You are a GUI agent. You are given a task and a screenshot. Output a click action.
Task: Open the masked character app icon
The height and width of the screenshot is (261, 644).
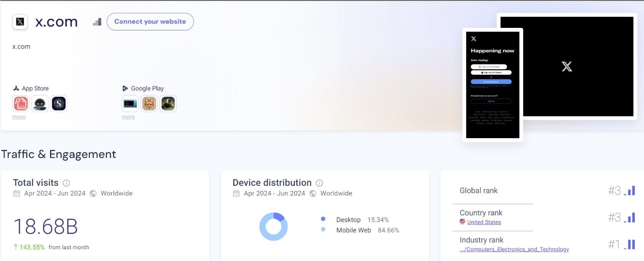point(40,103)
